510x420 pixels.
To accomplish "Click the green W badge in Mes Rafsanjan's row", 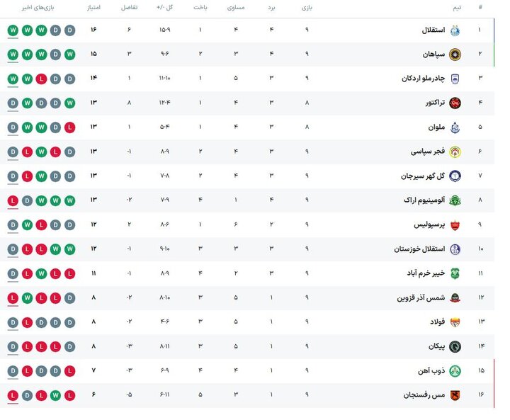I will pyautogui.click(x=55, y=395).
